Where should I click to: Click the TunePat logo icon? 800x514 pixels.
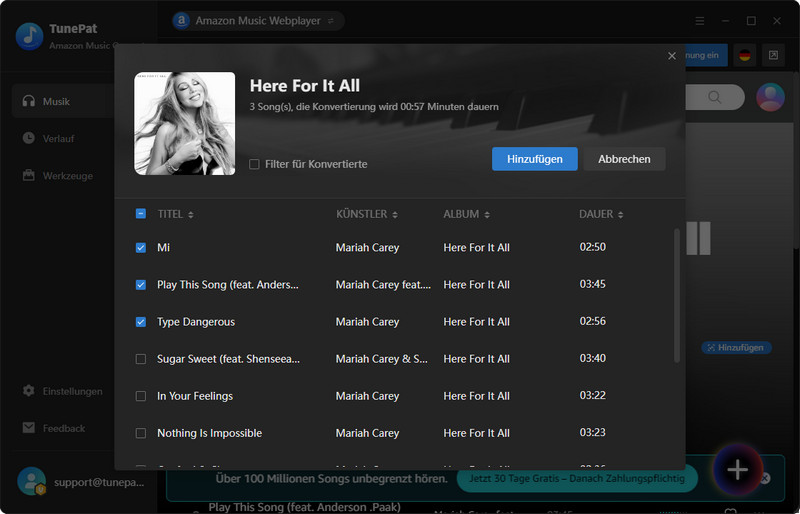click(x=30, y=36)
